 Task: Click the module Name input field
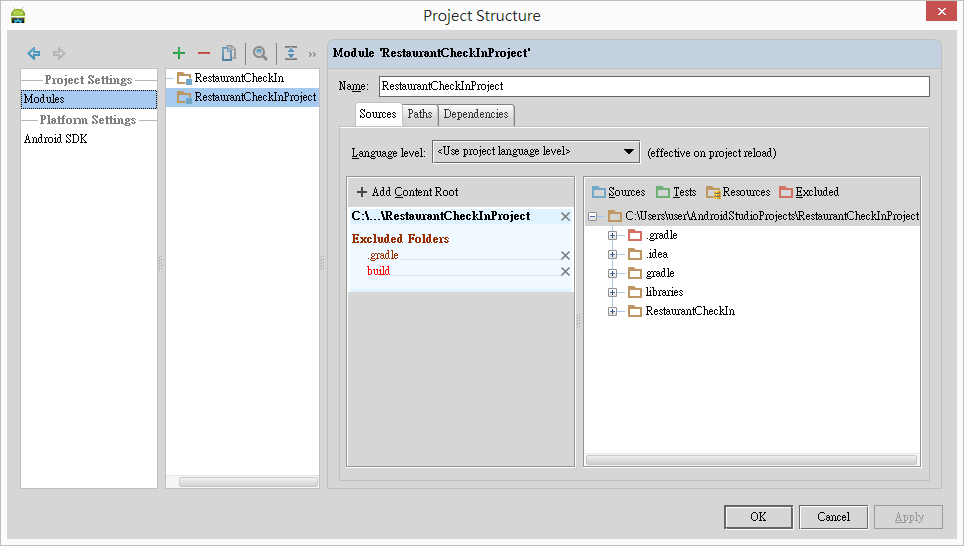click(x=654, y=87)
